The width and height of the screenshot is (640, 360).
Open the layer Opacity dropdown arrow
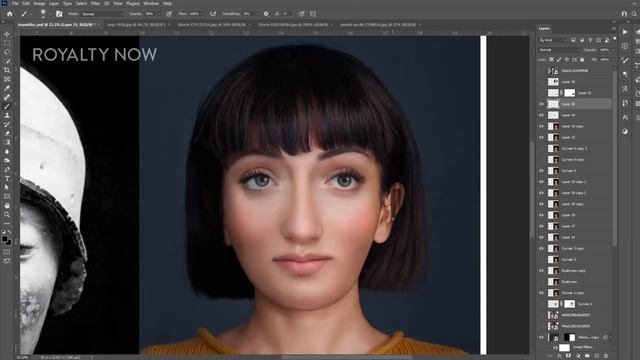click(613, 50)
